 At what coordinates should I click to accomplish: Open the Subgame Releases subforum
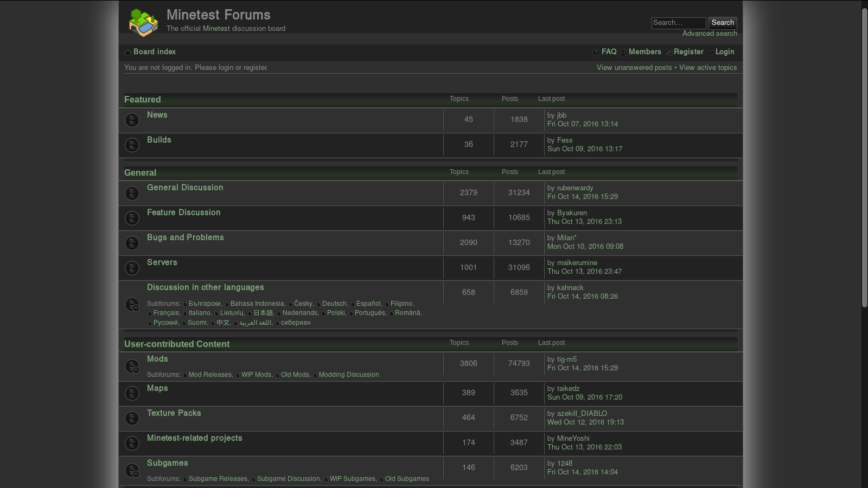tap(218, 479)
